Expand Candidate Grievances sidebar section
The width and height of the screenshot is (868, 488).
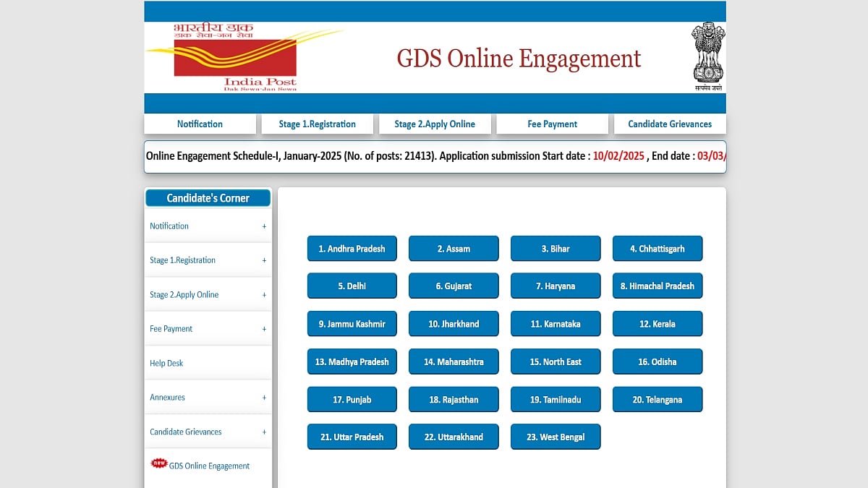pyautogui.click(x=264, y=432)
